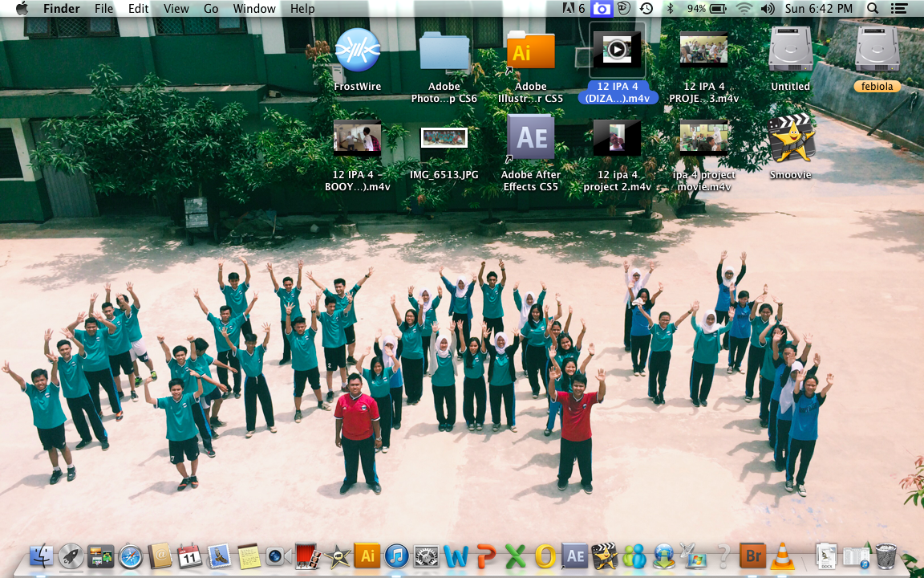
Task: Open Smoovie from the desktop
Action: pyautogui.click(x=791, y=138)
